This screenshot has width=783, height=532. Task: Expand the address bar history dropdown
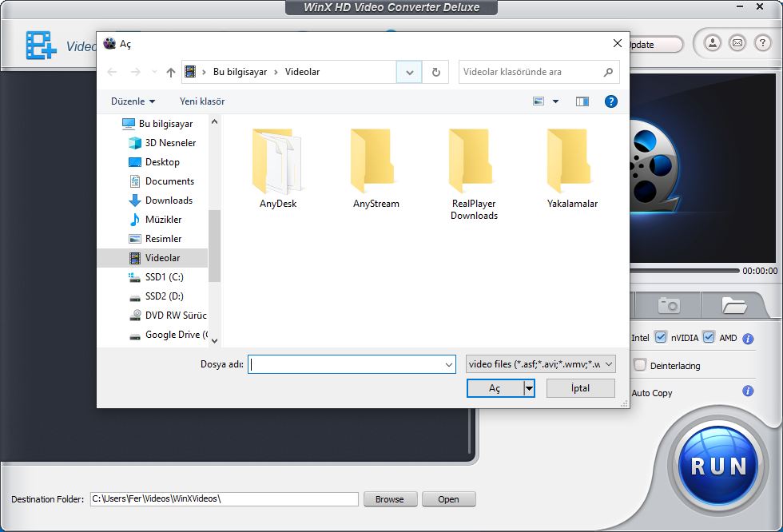click(x=409, y=72)
